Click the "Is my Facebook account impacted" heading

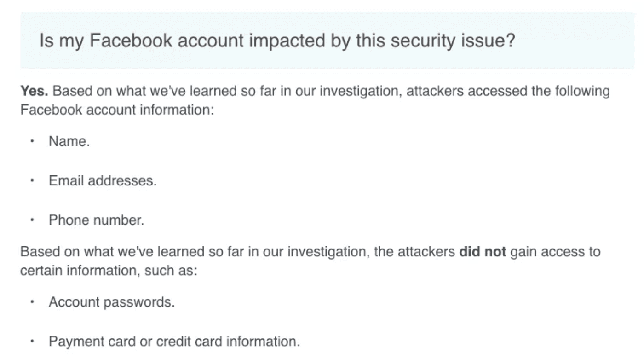tap(277, 41)
